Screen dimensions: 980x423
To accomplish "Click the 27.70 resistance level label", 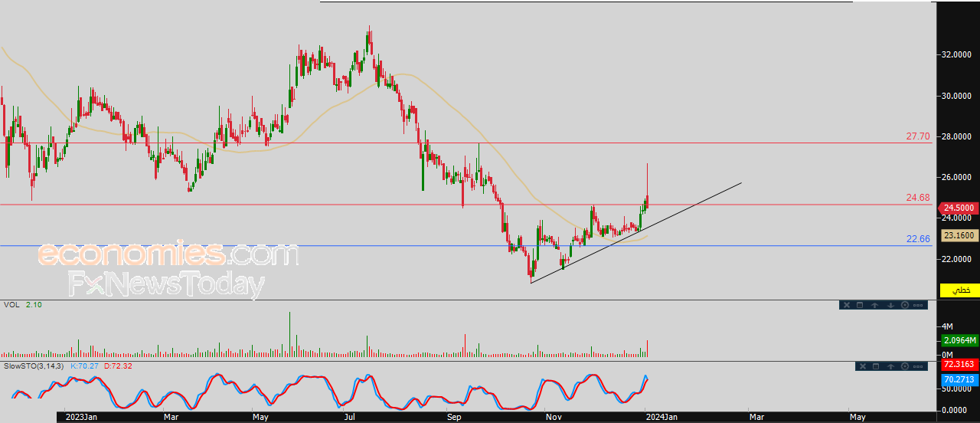I will coord(918,136).
